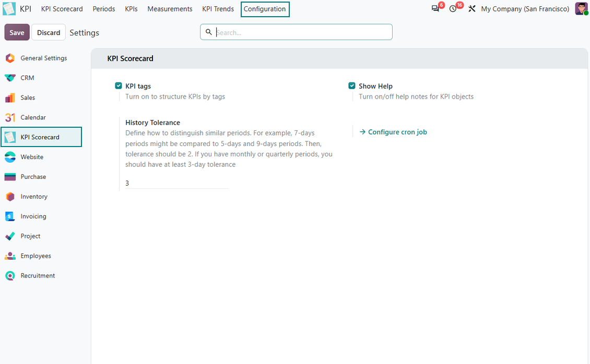Open the activities clock icon

coord(453,9)
